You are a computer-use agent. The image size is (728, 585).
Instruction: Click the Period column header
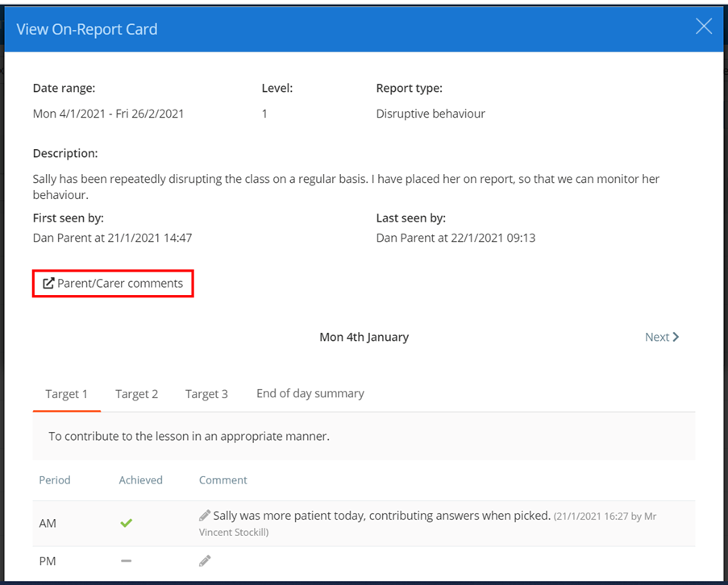(54, 479)
